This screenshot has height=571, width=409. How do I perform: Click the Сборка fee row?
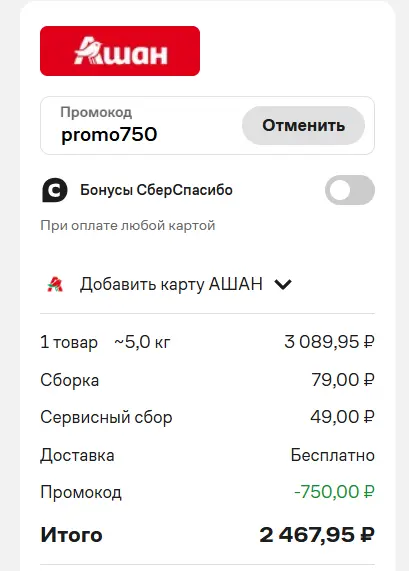point(207,380)
